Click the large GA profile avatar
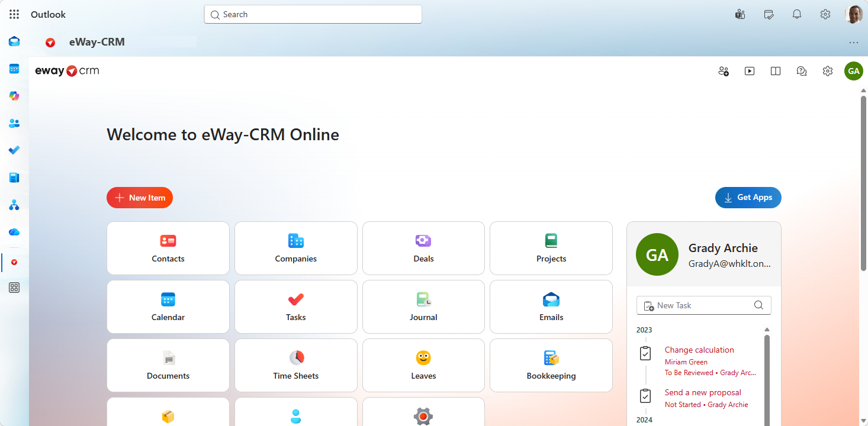The height and width of the screenshot is (426, 868). (657, 254)
